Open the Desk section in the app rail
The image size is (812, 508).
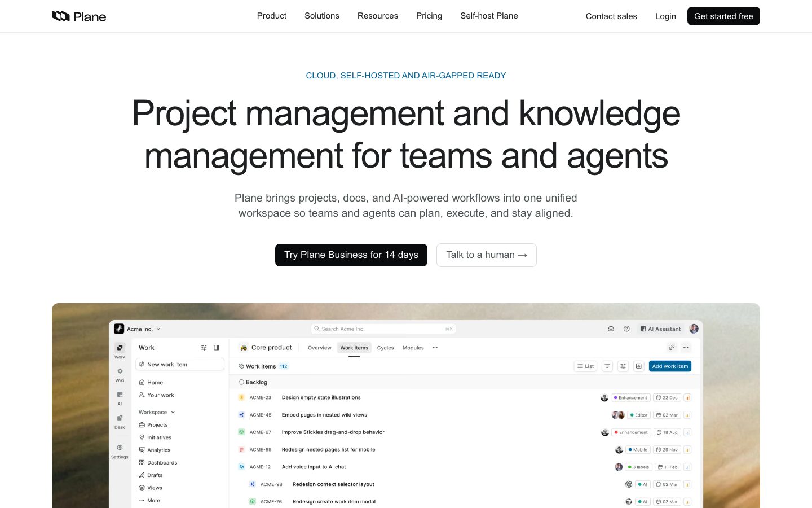[x=120, y=421]
